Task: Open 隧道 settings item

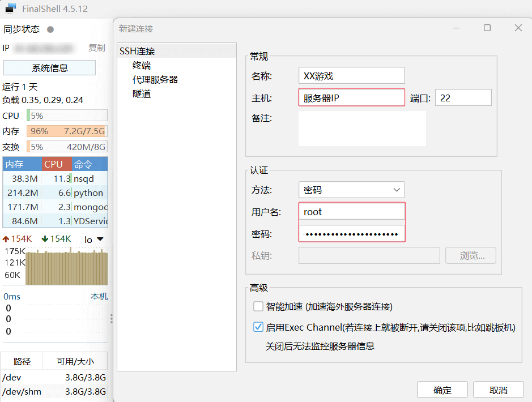Action: click(142, 93)
